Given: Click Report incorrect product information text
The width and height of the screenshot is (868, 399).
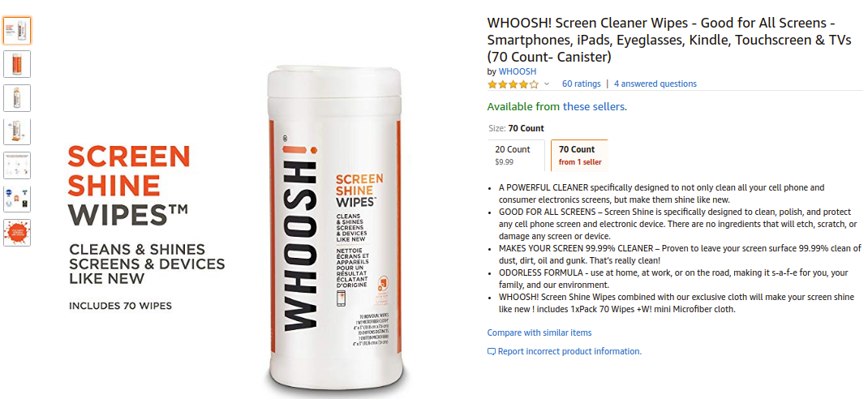Looking at the screenshot, I should pyautogui.click(x=569, y=351).
